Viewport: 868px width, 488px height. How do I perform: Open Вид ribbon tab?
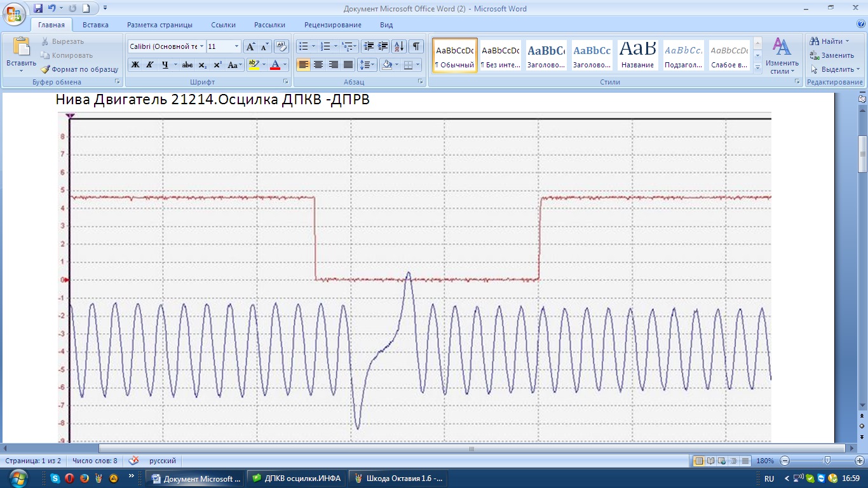click(386, 25)
